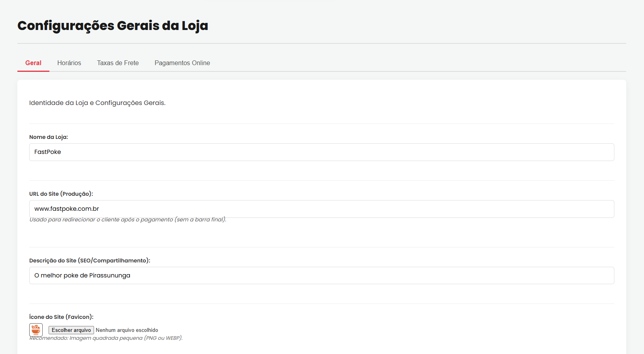Click the Nome da Loja label
The height and width of the screenshot is (354, 644).
pos(49,137)
